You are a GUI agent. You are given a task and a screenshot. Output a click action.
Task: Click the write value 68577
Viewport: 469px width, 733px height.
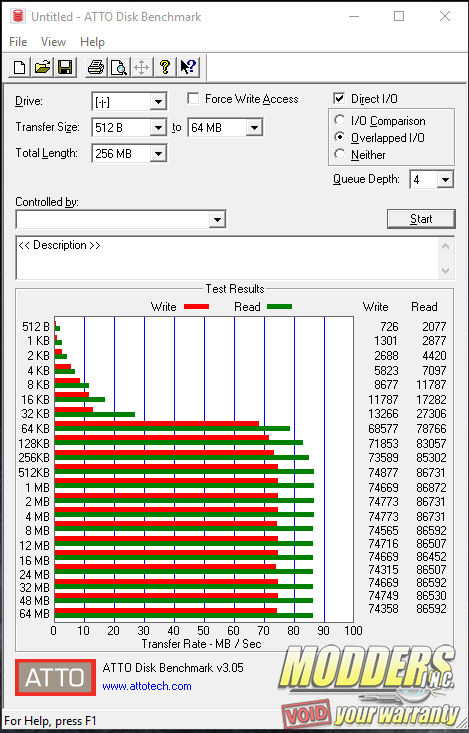coord(383,429)
